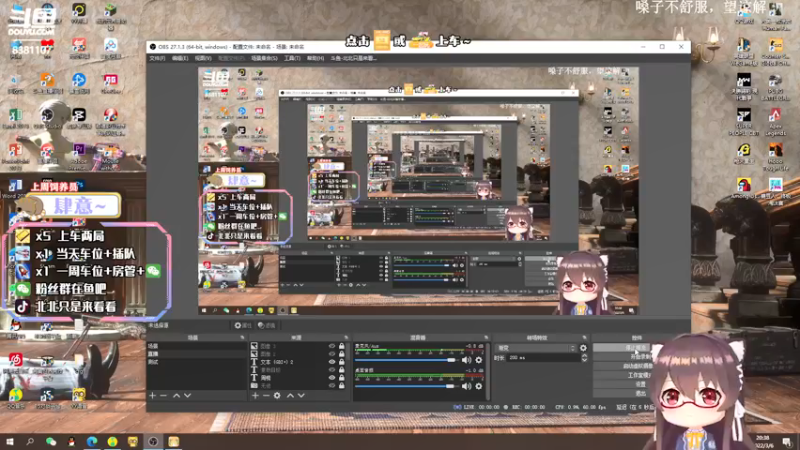Click the mixer panel vertical scrollbar
This screenshot has width=800, height=450.
[x=488, y=371]
